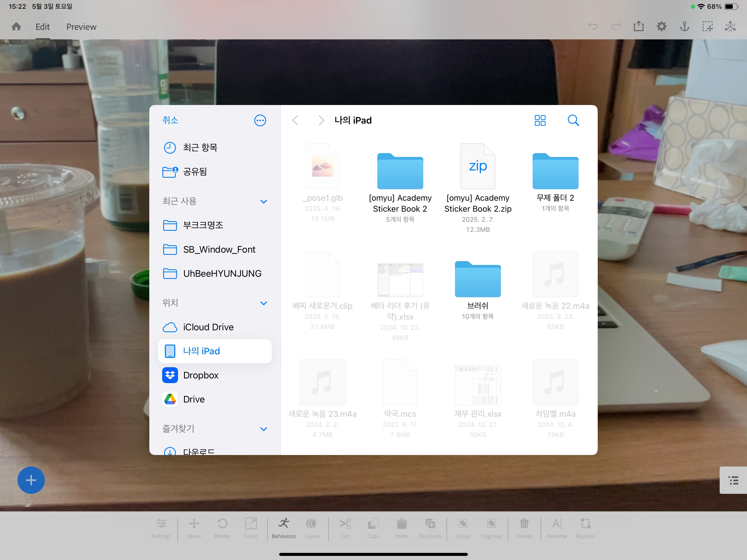Open the gear settings icon
The image size is (747, 560).
(661, 26)
